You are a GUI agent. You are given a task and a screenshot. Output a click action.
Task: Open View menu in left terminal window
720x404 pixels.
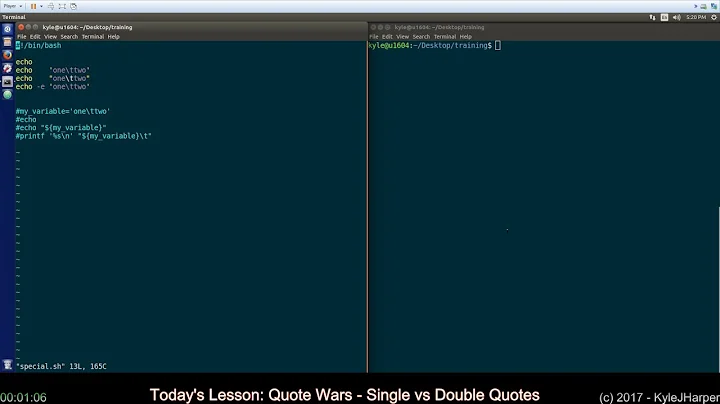tap(50, 37)
